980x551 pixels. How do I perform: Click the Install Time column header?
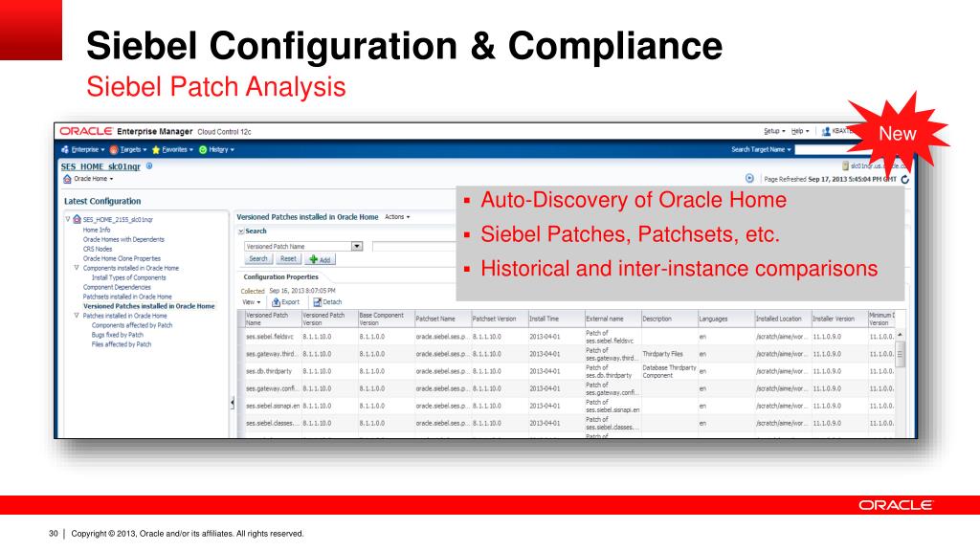tap(556, 319)
